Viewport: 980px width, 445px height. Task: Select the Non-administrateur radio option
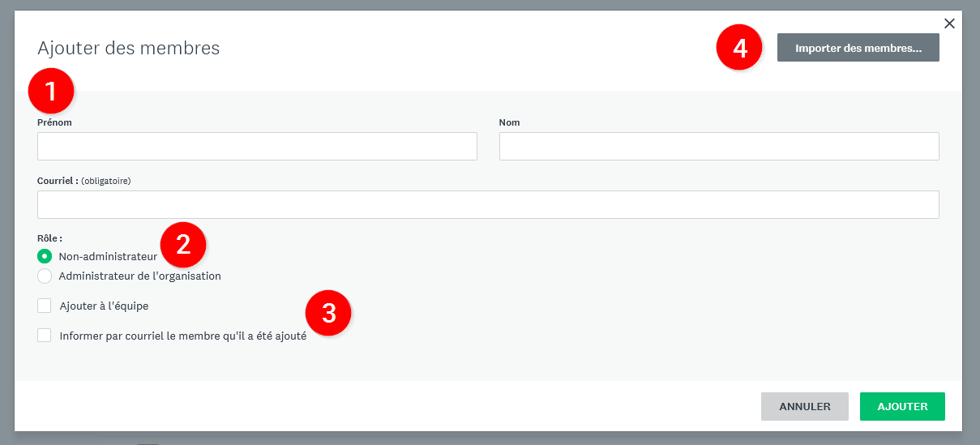tap(45, 256)
